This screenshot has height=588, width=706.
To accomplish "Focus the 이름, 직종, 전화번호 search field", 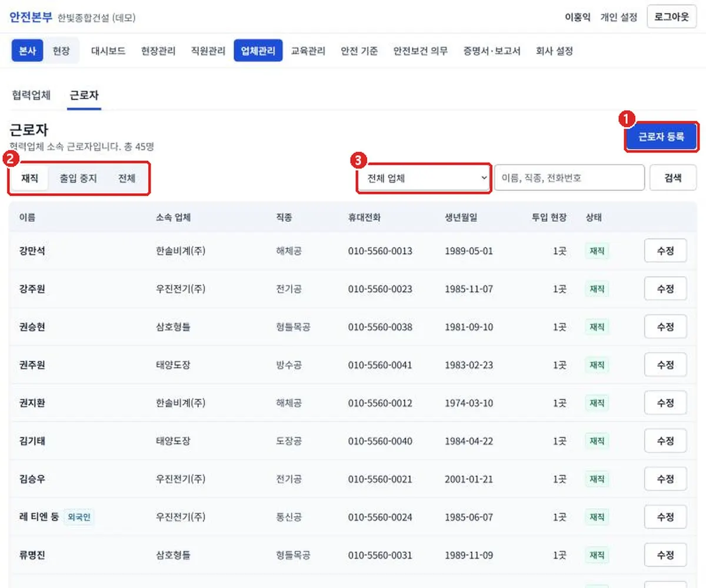I will [x=570, y=178].
